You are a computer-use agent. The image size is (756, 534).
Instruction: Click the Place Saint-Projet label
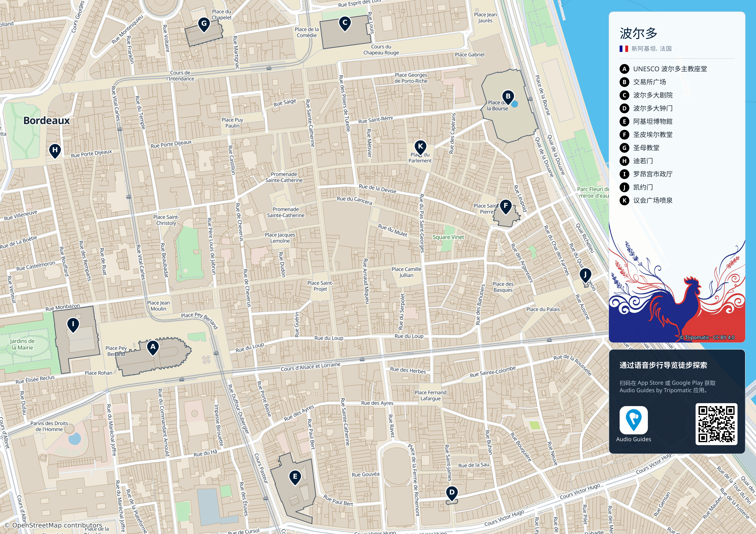pos(320,286)
